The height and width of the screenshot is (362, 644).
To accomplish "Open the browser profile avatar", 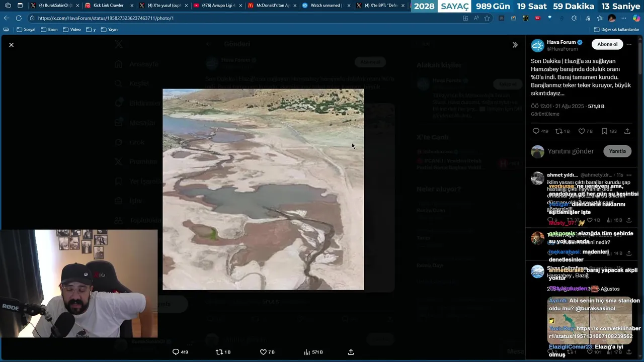I will pos(612,18).
